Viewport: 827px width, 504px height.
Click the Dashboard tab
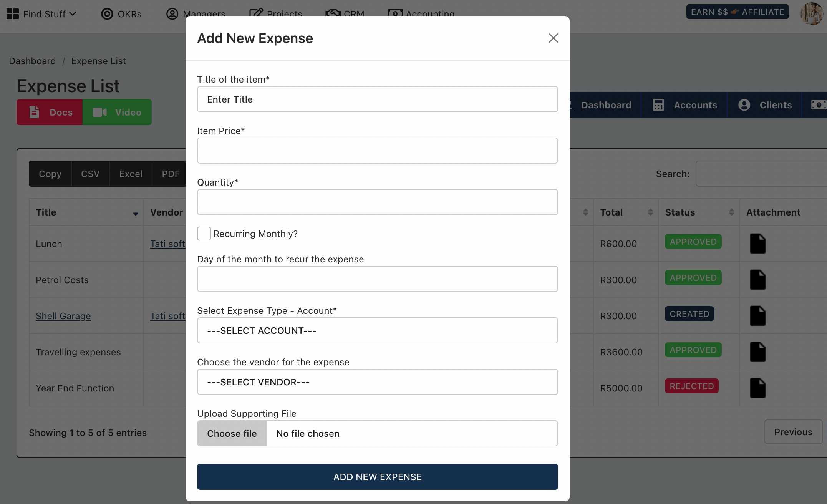point(605,105)
